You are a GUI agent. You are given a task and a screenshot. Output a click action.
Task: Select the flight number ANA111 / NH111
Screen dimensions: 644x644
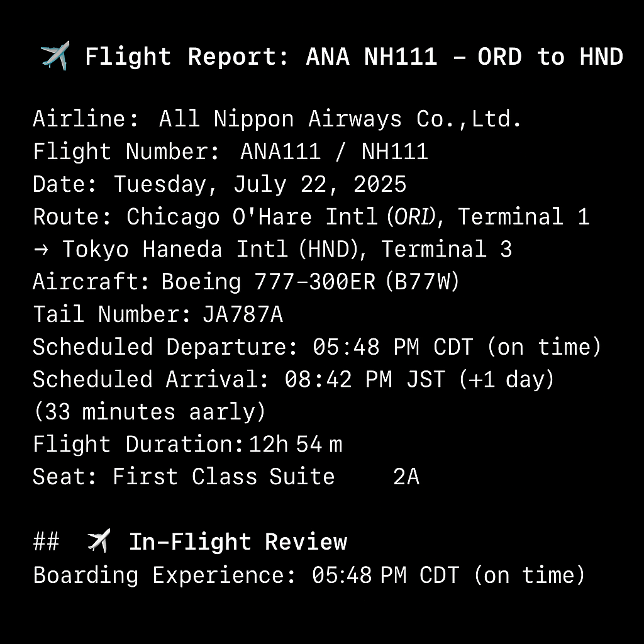coord(334,152)
